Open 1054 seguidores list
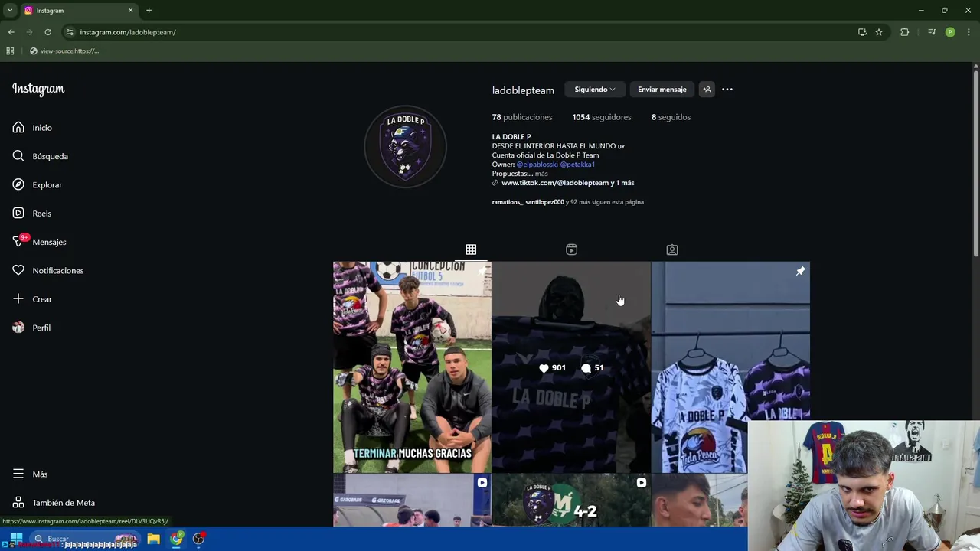 coord(602,117)
